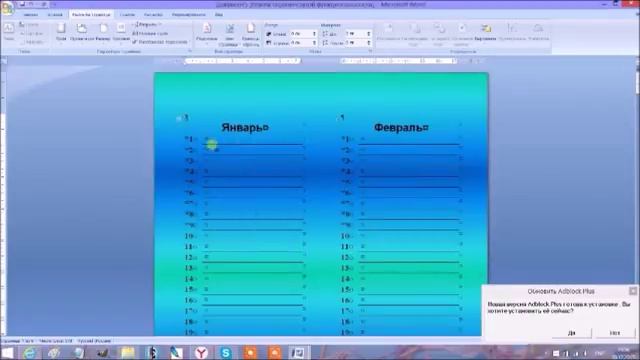Open the Paragraph dialog launcher
Viewport: 640px width, 360px height.
[x=370, y=51]
